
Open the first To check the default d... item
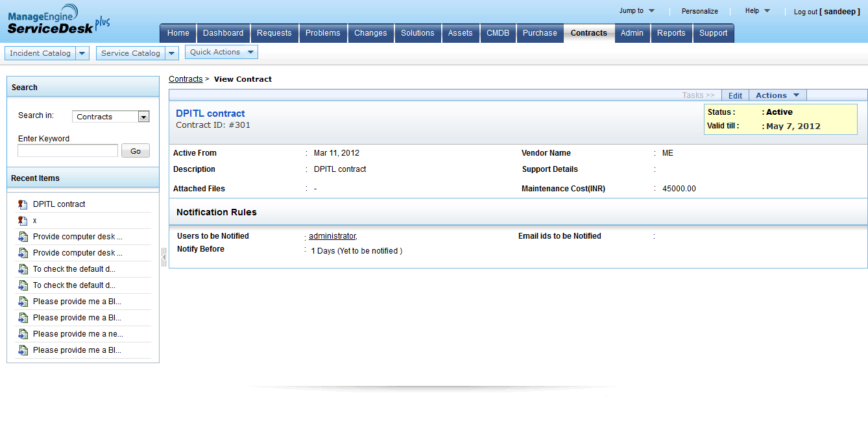click(x=75, y=269)
